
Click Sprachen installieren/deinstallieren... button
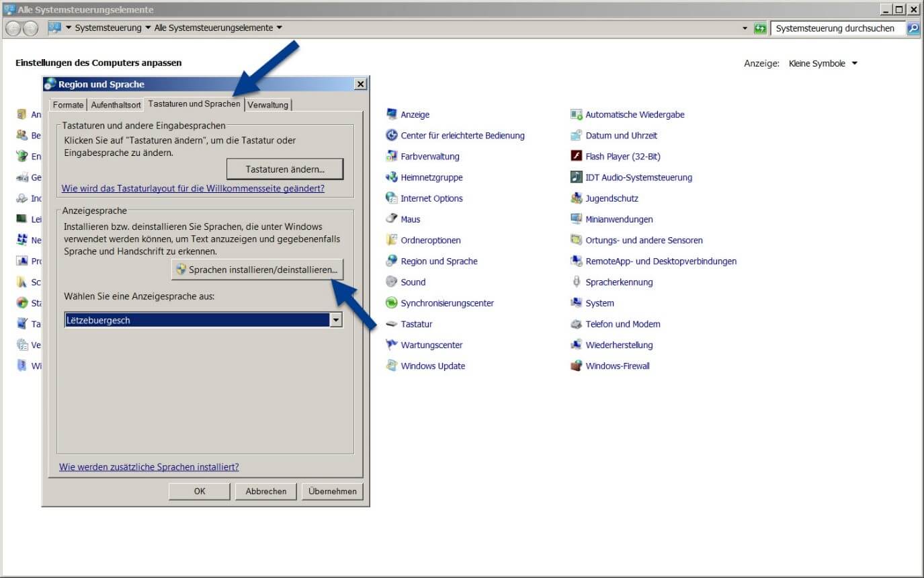point(257,270)
